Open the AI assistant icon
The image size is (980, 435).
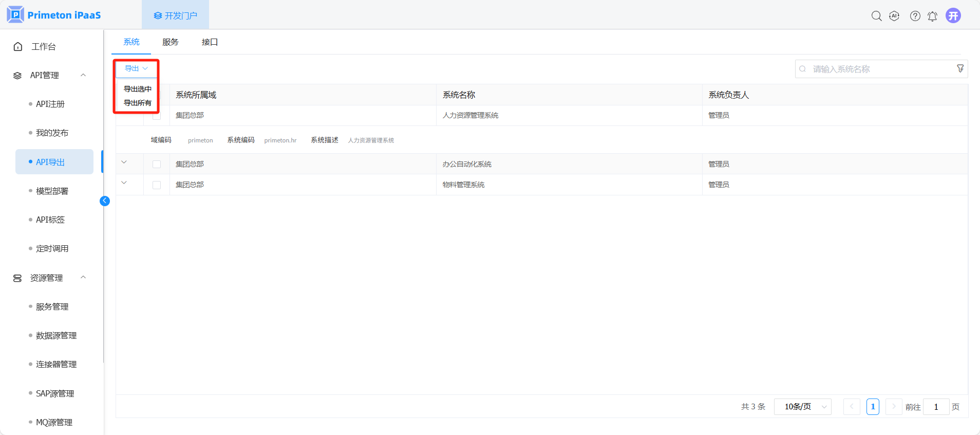pos(894,16)
